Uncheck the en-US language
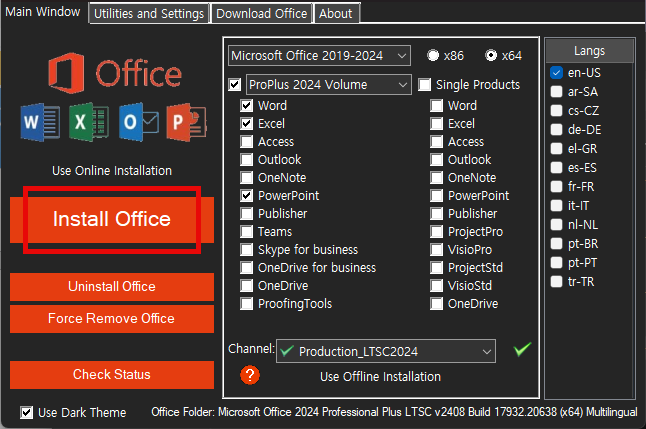The height and width of the screenshot is (429, 646). tap(557, 73)
